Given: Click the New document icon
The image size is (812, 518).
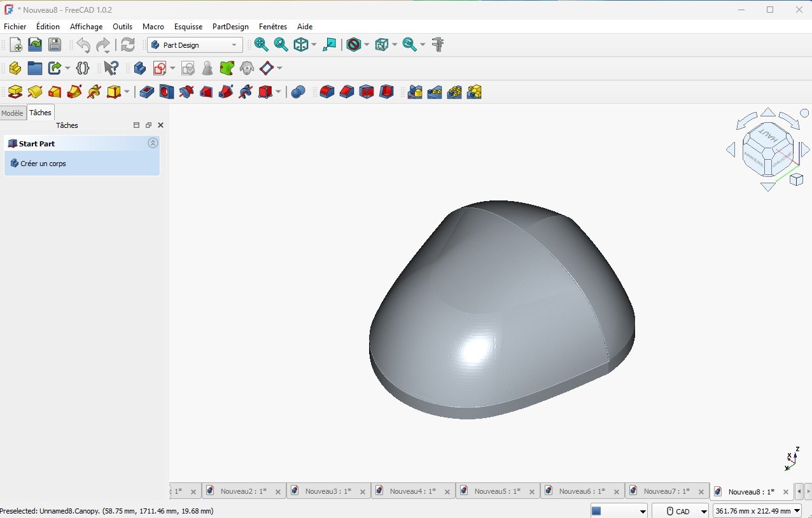Looking at the screenshot, I should pos(16,45).
